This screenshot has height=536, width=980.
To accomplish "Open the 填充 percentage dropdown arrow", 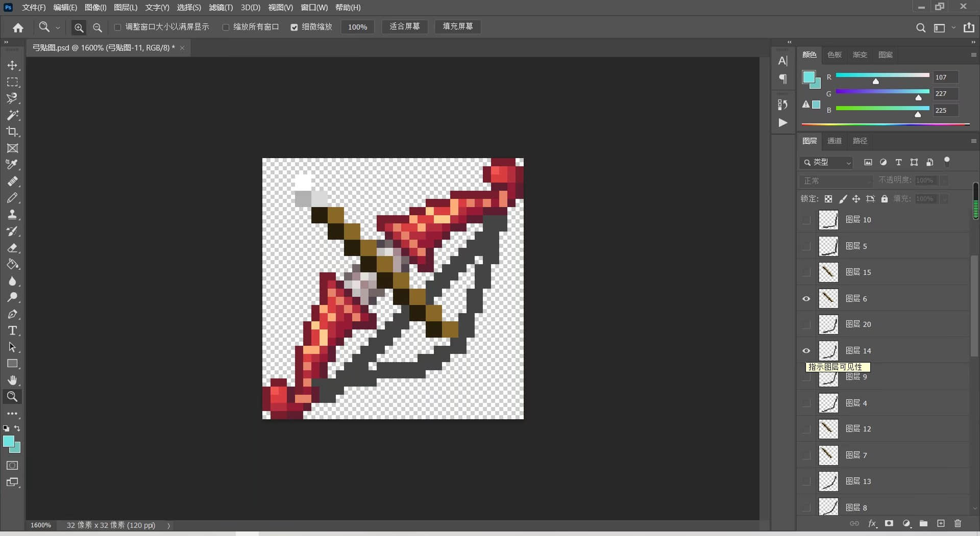I will 944,199.
